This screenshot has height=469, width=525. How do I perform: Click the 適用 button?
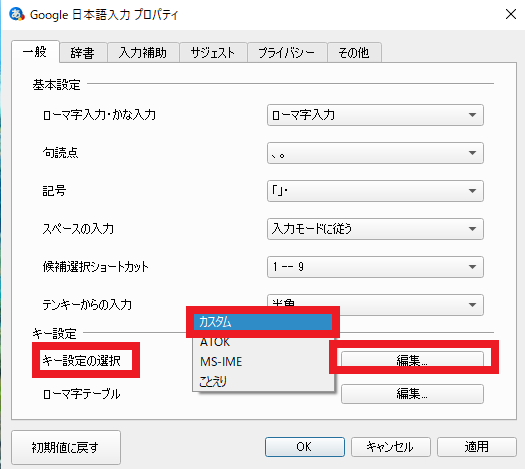[x=477, y=447]
